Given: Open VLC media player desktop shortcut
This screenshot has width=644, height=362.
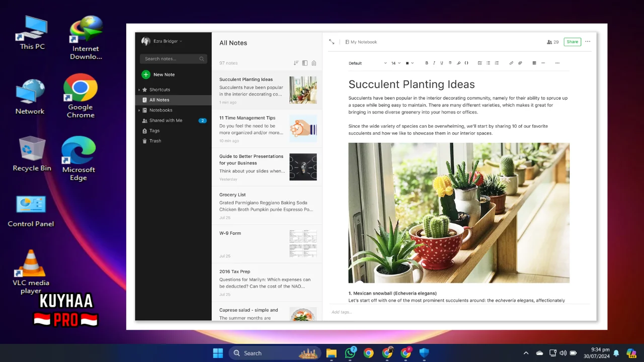Looking at the screenshot, I should 31,272.
